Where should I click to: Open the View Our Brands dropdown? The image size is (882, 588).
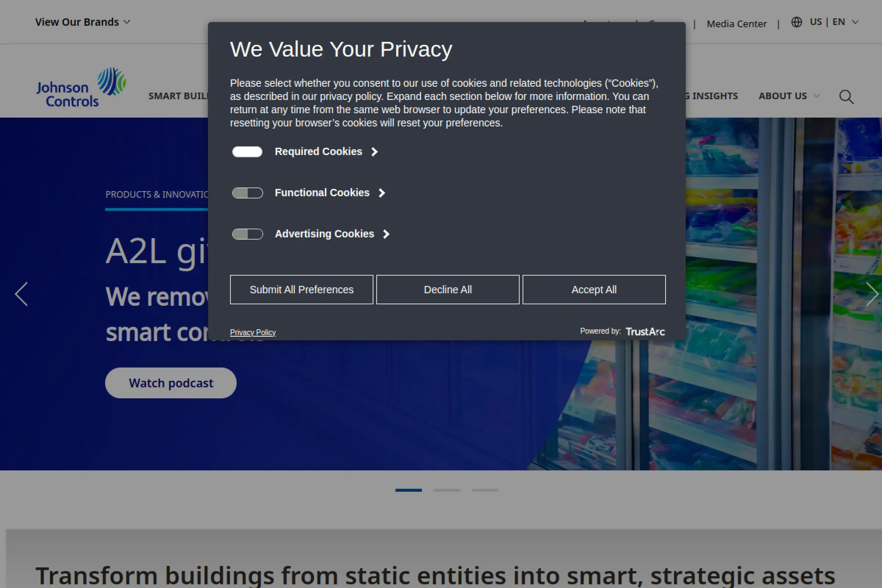point(82,22)
